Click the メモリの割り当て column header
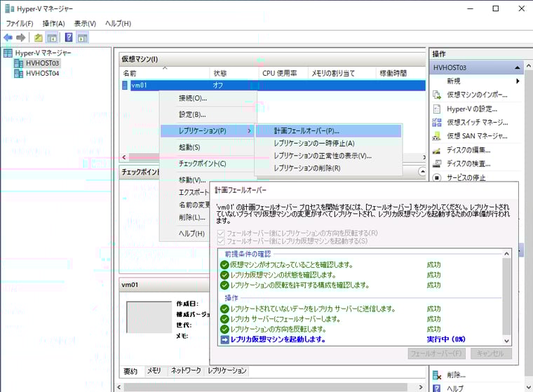The height and width of the screenshot is (392, 533). point(342,73)
